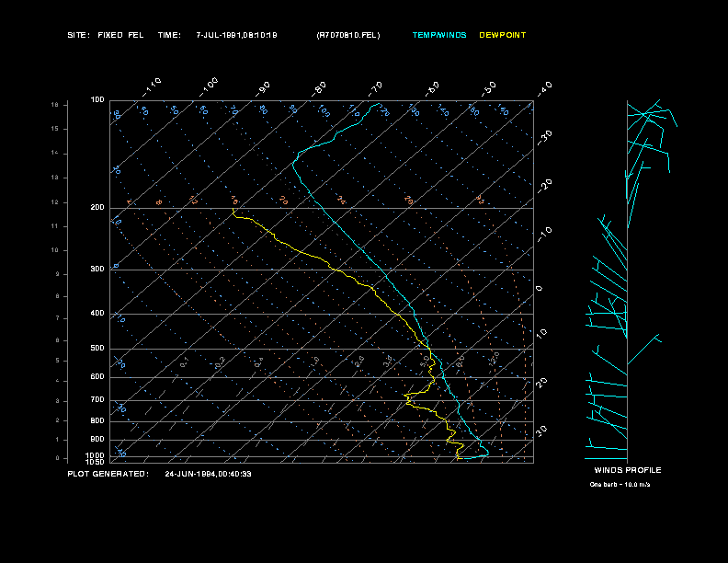Screen dimensions: 728x563
Task: Click the 'SITE: FIXED FEL' header text
Action: [x=106, y=35]
